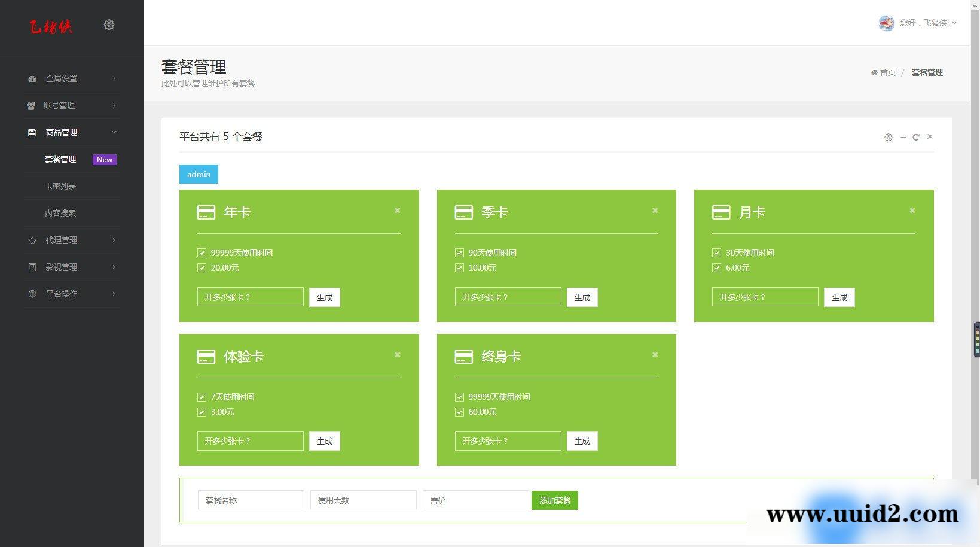Click the 全局设置 globe icon in sidebar
The image size is (980, 547).
point(32,78)
